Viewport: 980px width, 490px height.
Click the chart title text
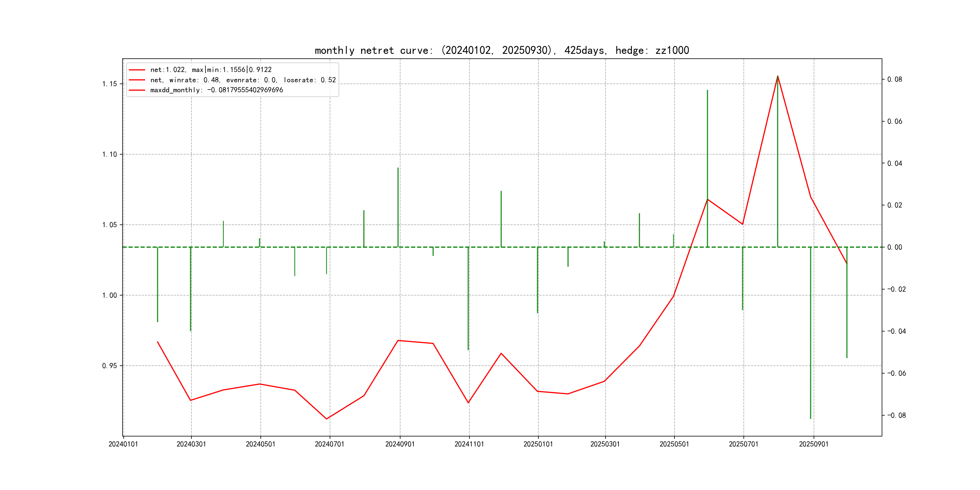click(501, 50)
